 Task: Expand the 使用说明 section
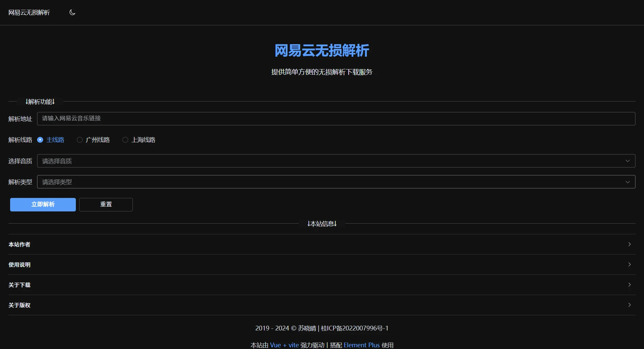point(322,264)
